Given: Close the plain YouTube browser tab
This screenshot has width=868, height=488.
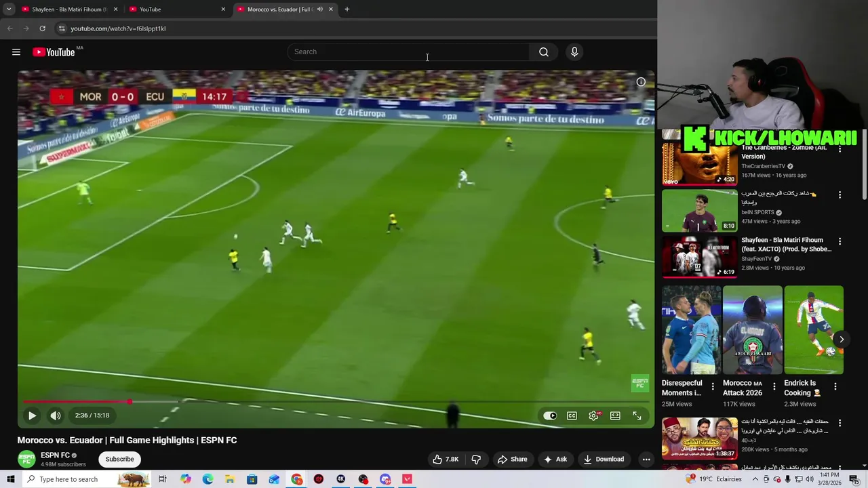Looking at the screenshot, I should [223, 9].
